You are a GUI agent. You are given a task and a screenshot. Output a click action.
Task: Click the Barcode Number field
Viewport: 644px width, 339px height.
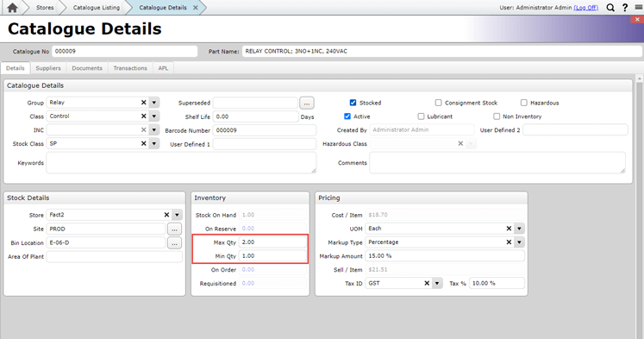click(265, 130)
